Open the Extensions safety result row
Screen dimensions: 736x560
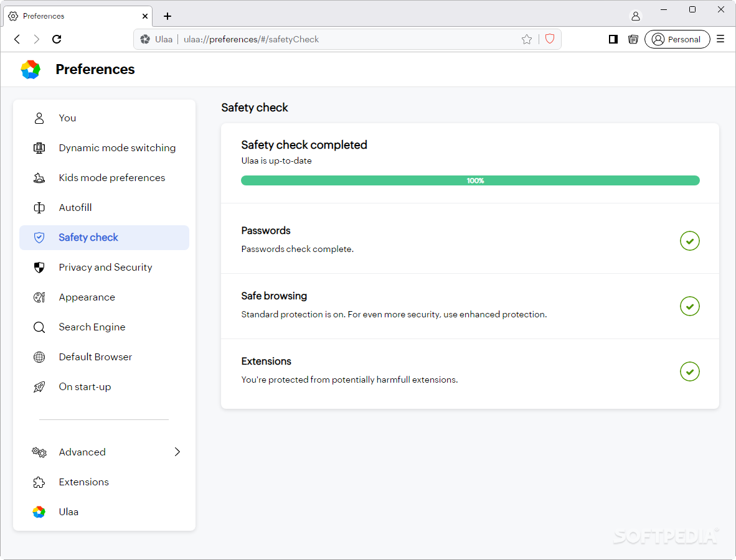[470, 373]
